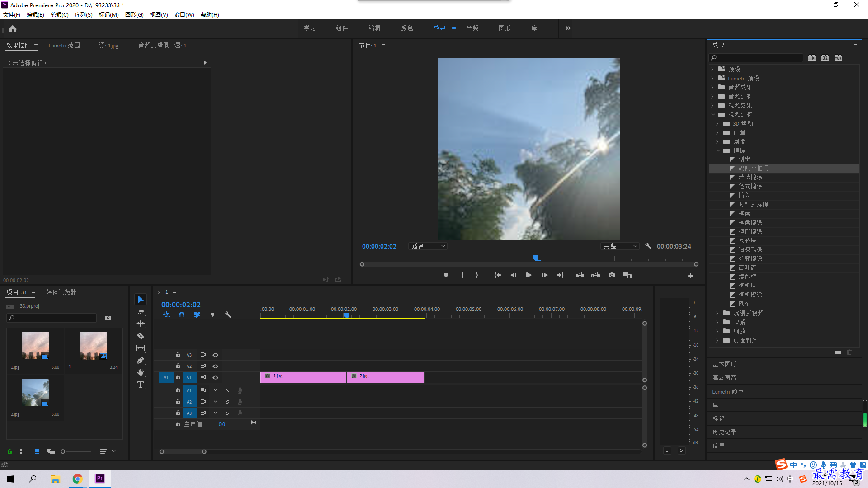Collapse the 视频过渡 folder
The image size is (868, 488).
[712, 114]
